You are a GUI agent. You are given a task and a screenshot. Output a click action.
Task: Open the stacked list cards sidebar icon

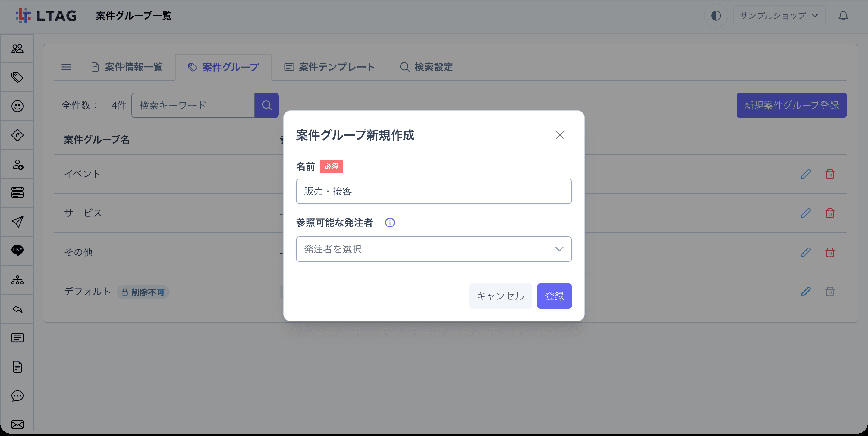(x=17, y=193)
